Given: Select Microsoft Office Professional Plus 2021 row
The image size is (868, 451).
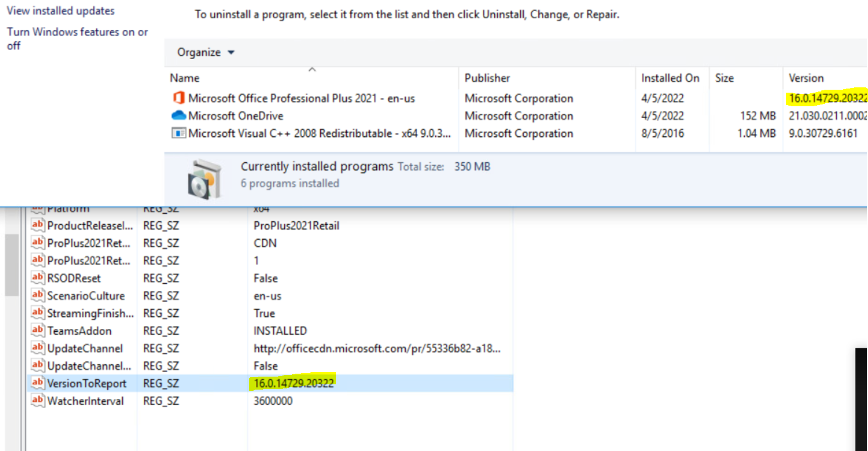Looking at the screenshot, I should pyautogui.click(x=516, y=98).
